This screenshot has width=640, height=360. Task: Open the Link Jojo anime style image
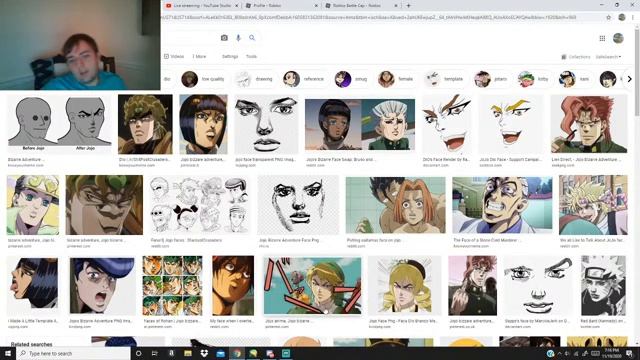(312, 286)
